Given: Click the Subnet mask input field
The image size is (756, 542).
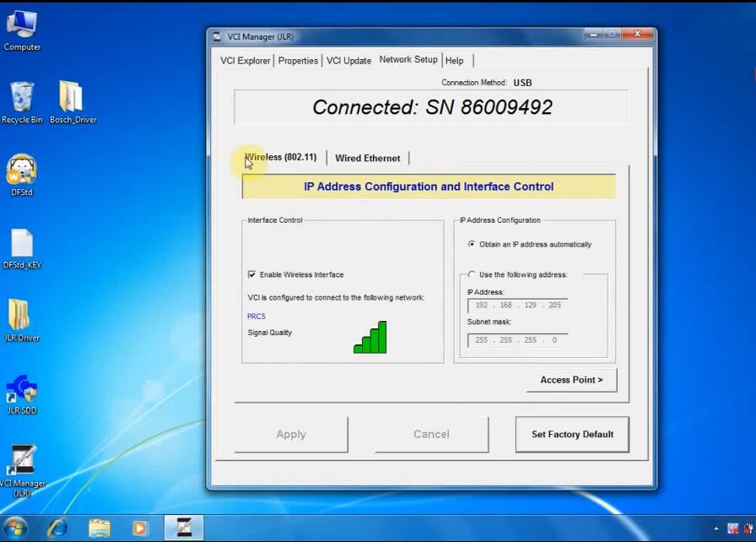Looking at the screenshot, I should click(517, 340).
